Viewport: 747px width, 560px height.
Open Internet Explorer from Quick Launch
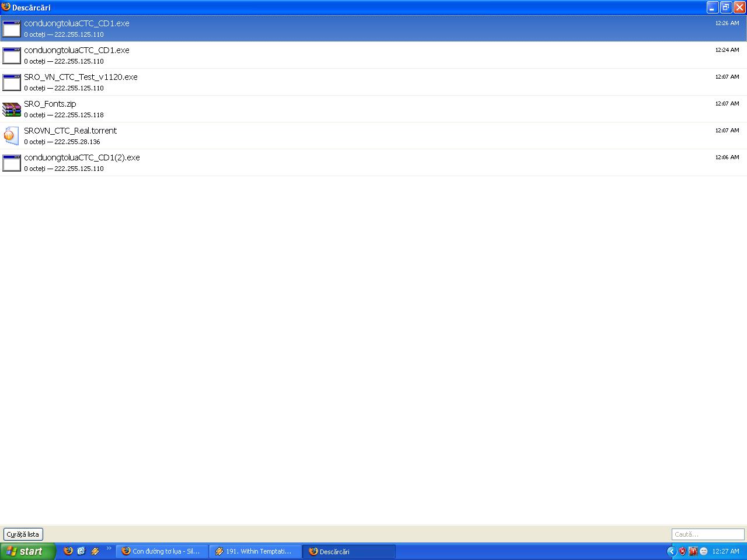(81, 551)
